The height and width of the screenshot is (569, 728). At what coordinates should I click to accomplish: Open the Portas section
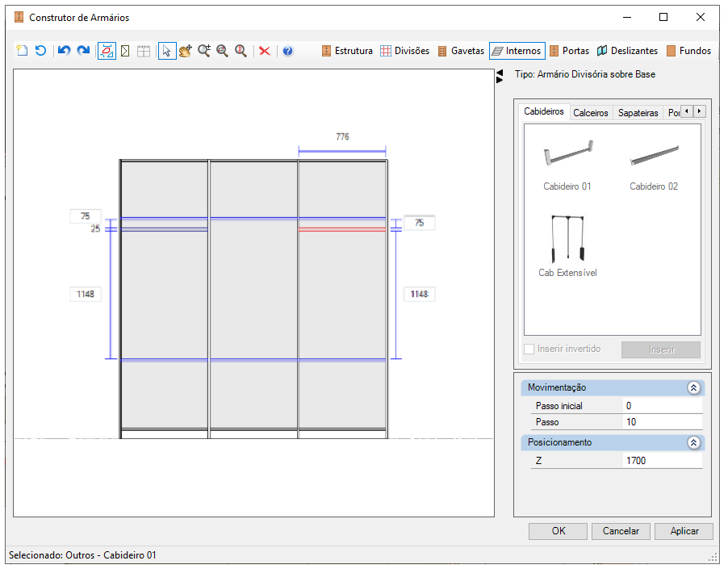click(569, 51)
